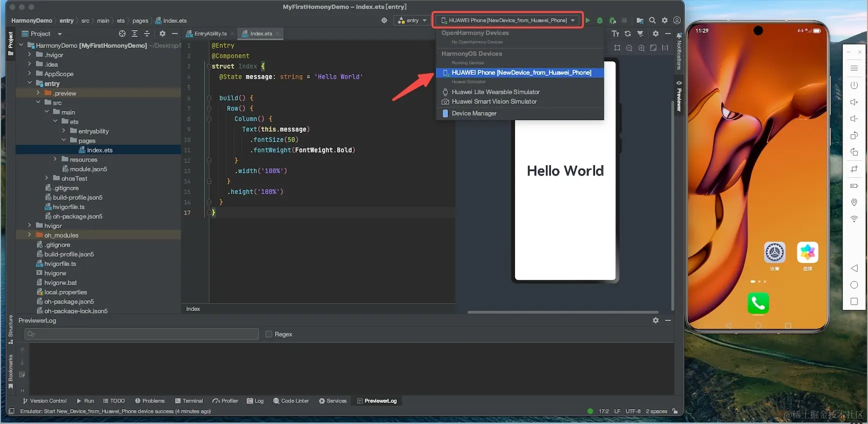Click the green Run button in toolbar
Image resolution: width=868 pixels, height=424 pixels.
tap(588, 20)
